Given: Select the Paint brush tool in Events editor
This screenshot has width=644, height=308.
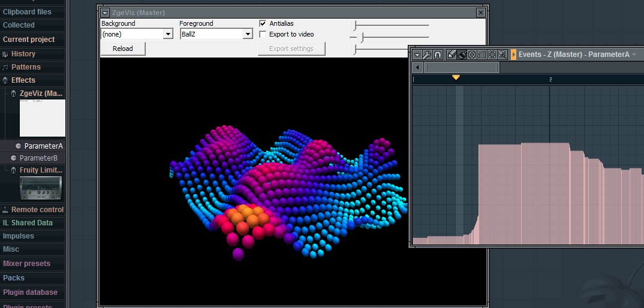Looking at the screenshot, I should (x=462, y=55).
